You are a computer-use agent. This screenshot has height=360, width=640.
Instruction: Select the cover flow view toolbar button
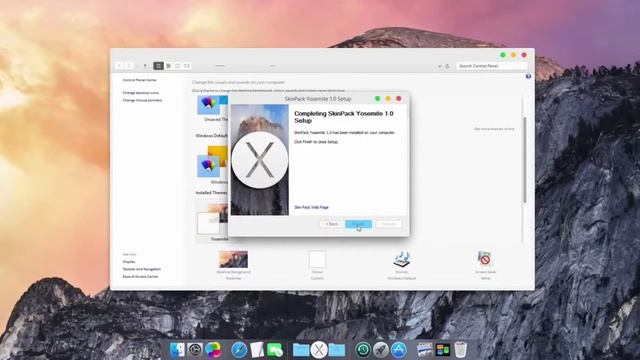(187, 66)
